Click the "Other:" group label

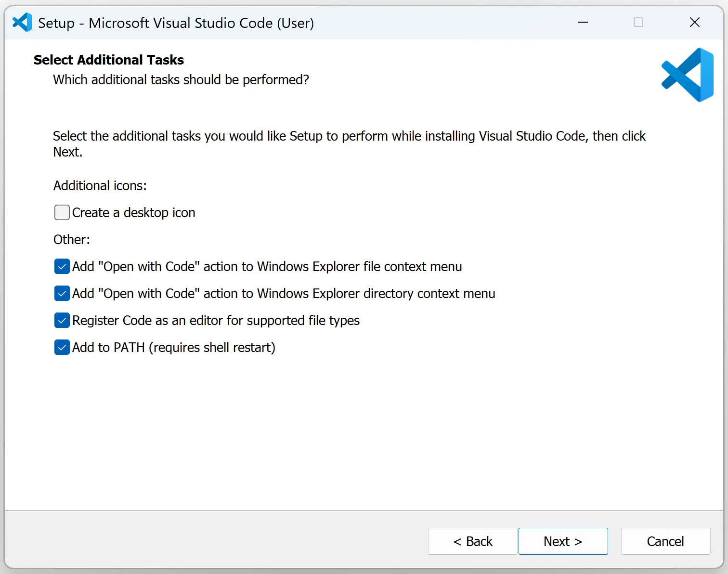72,240
